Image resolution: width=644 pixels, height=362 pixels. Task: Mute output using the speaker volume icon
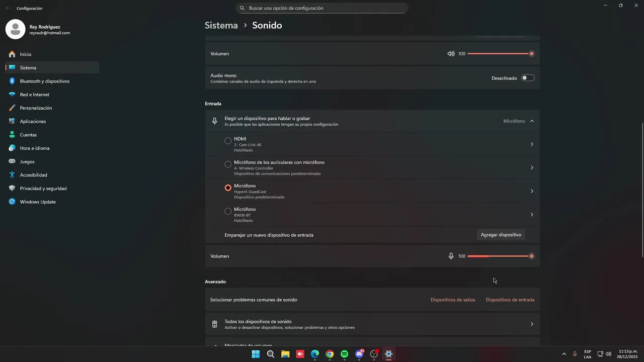pos(451,54)
